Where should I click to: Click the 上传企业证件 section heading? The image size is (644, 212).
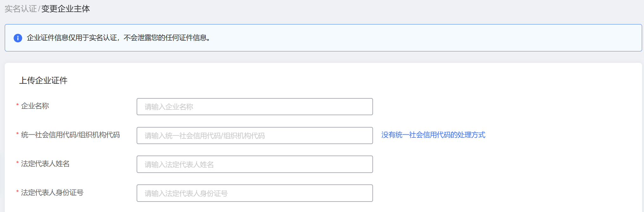(x=43, y=81)
